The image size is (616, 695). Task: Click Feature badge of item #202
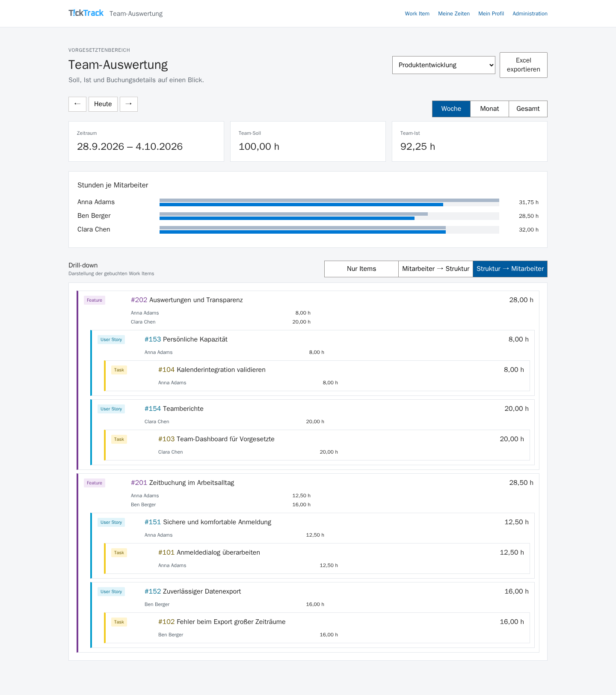point(95,300)
